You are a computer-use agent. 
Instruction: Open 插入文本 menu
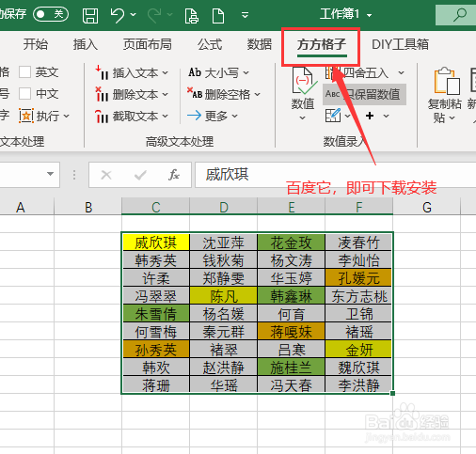(132, 72)
